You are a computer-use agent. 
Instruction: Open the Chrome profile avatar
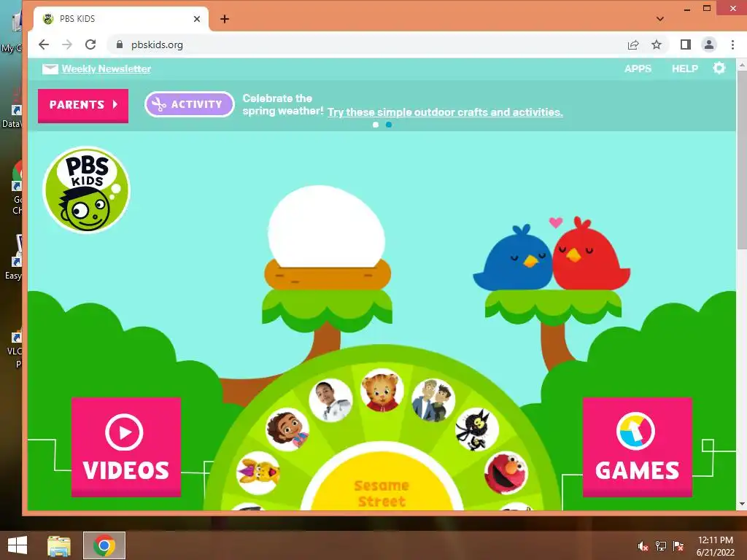click(709, 44)
